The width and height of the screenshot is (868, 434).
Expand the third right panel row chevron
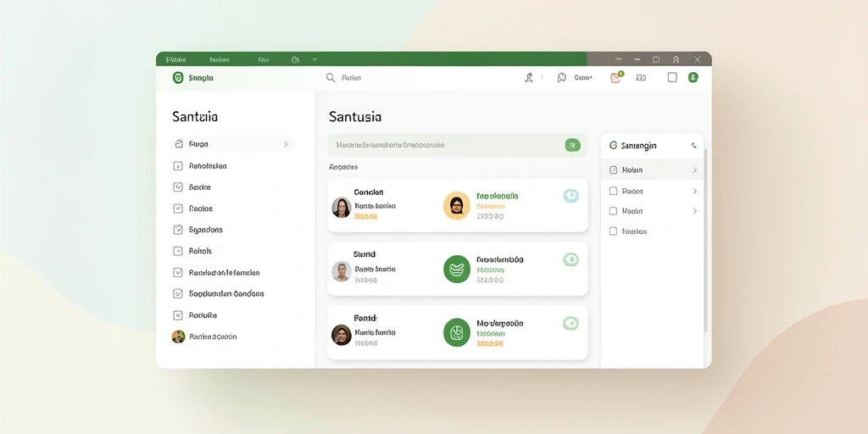click(x=695, y=211)
